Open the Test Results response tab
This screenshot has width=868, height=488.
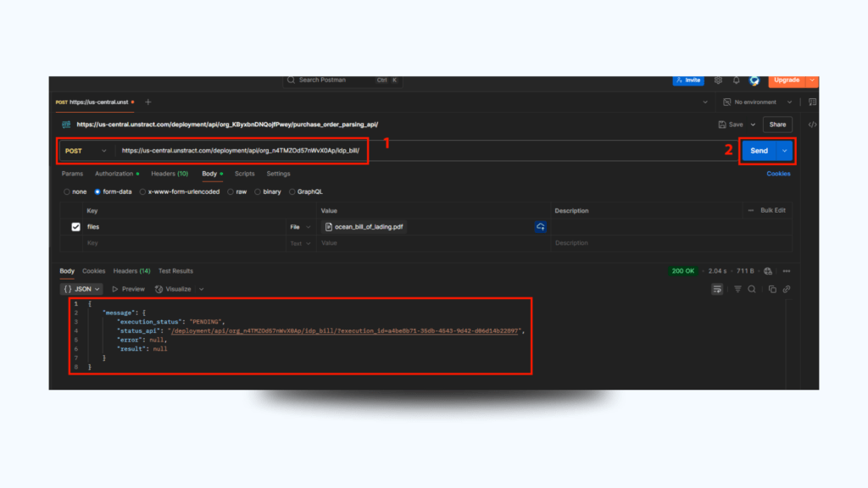click(175, 271)
